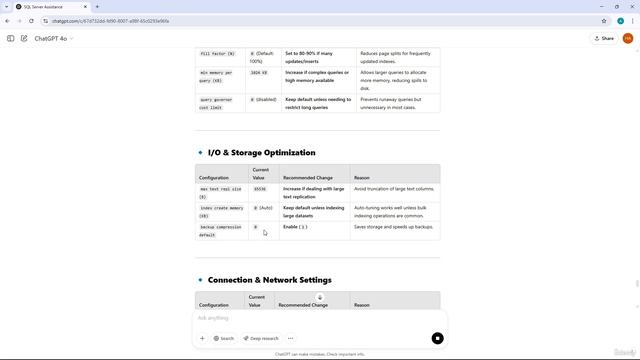This screenshot has height=360, width=640.
Task: Focus the Ask anything message field
Action: pyautogui.click(x=320, y=318)
